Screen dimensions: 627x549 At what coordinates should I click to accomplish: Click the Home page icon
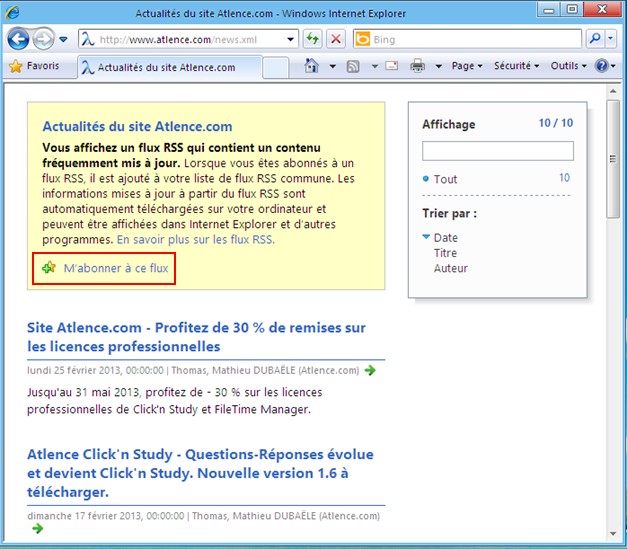tap(312, 66)
